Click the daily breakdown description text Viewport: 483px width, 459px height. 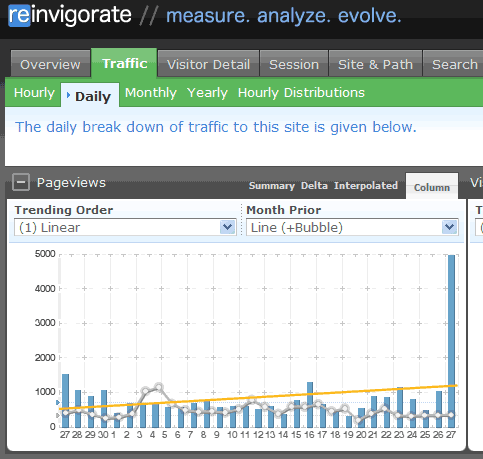click(x=216, y=127)
